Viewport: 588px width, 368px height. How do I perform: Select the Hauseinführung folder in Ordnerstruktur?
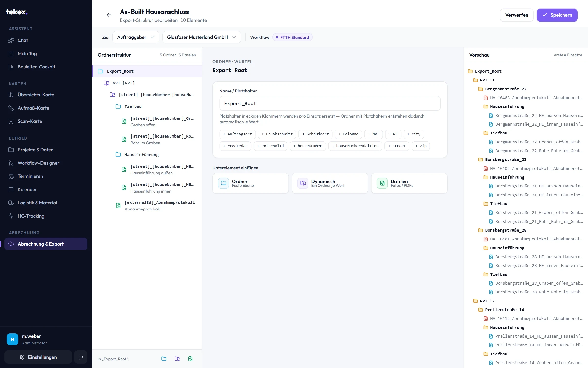pos(147,155)
